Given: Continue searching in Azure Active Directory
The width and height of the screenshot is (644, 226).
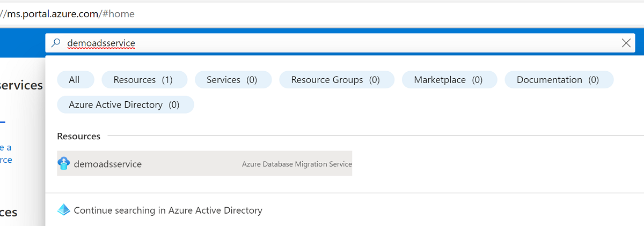Looking at the screenshot, I should (168, 210).
